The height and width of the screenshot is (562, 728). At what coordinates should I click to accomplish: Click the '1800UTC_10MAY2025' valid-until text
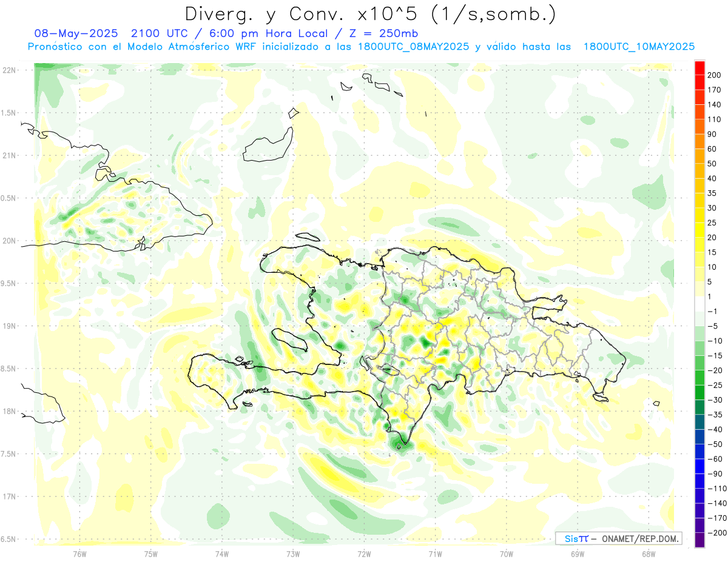coord(639,47)
